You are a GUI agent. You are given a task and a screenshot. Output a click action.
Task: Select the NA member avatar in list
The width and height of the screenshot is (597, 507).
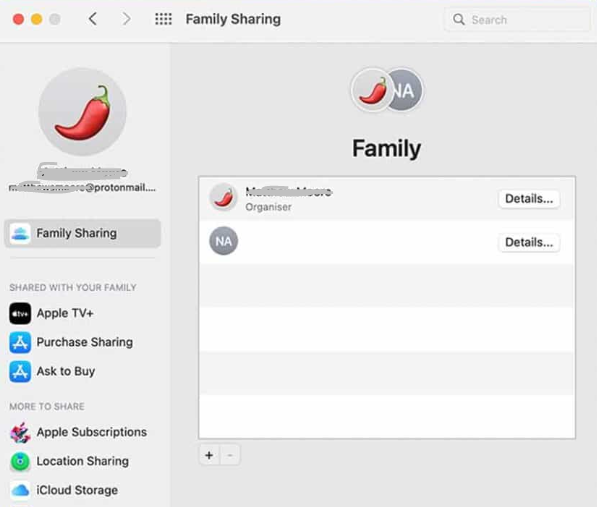pyautogui.click(x=223, y=241)
